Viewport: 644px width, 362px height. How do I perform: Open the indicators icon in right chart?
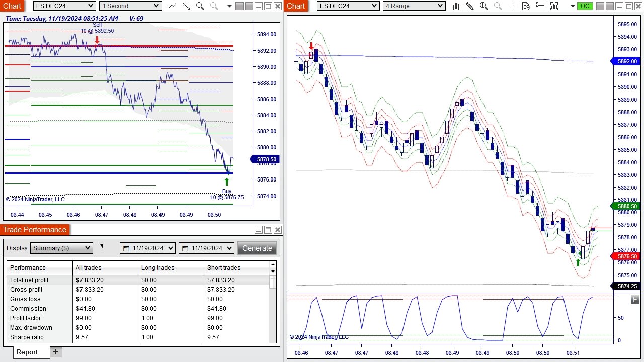point(554,6)
